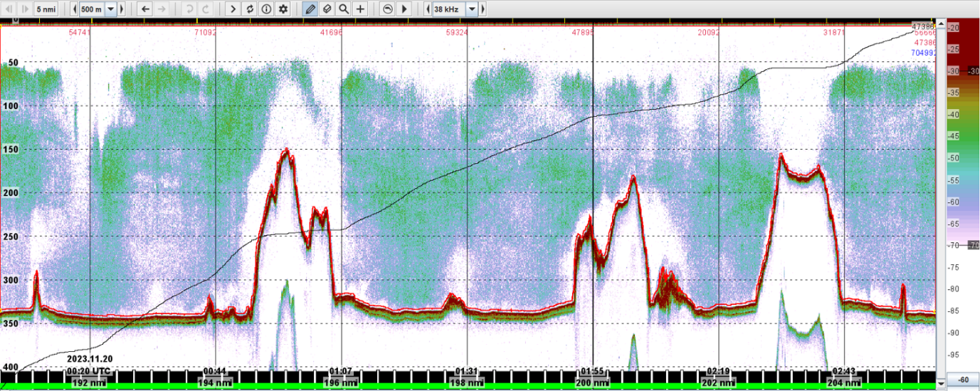Click the 204 nmi distance label
The width and height of the screenshot is (980, 391).
pyautogui.click(x=845, y=382)
